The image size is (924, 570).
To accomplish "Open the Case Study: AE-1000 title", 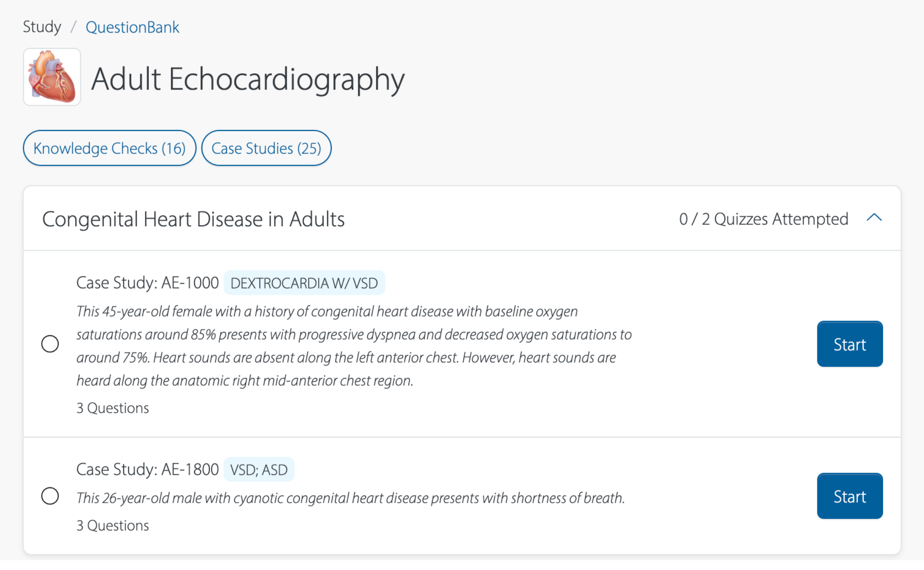I will 147,283.
